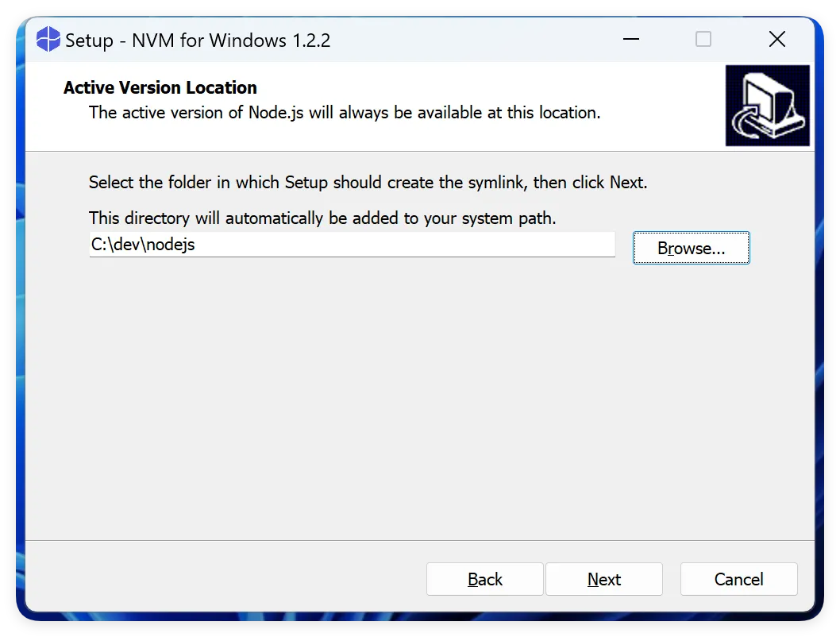This screenshot has width=840, height=637.
Task: Click the system path notice text
Action: [x=322, y=218]
